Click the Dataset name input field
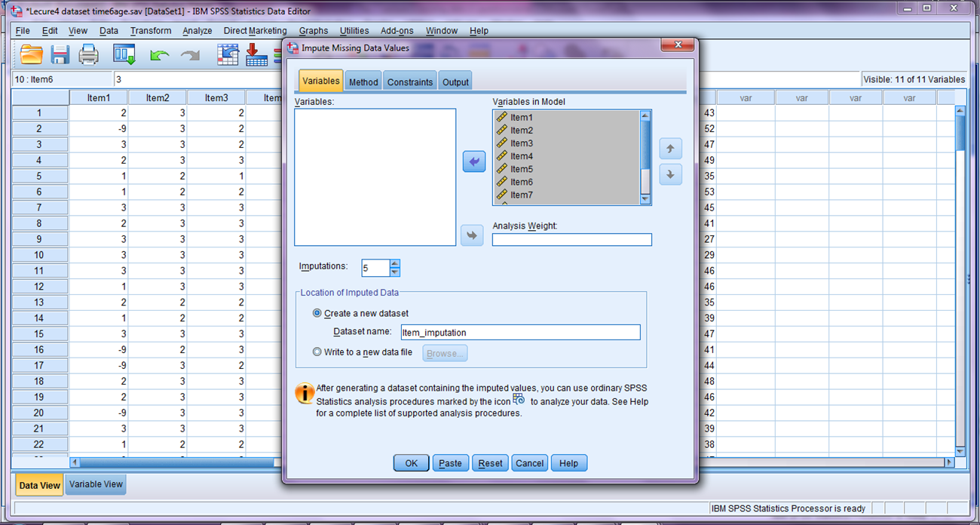This screenshot has width=980, height=525. [x=520, y=333]
